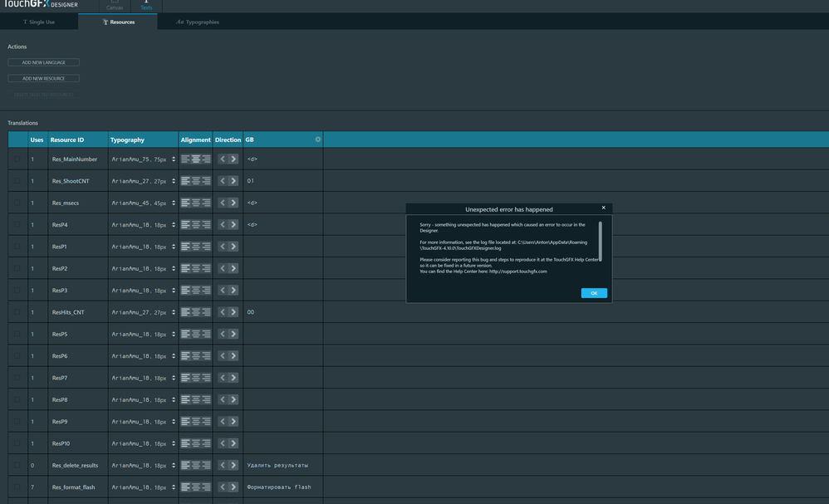Click the ADD NEW LANGUAGE button

pos(43,62)
